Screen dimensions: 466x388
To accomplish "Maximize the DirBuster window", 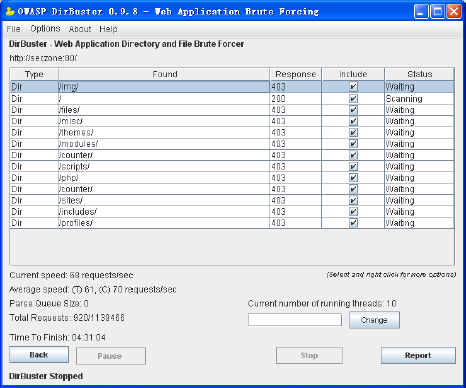I will 437,11.
